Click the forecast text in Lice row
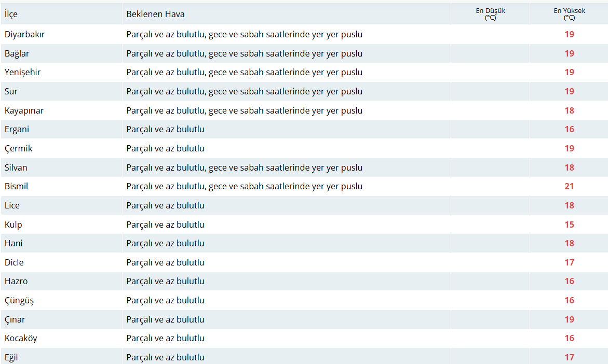Image resolution: width=608 pixels, height=364 pixels. tap(165, 206)
